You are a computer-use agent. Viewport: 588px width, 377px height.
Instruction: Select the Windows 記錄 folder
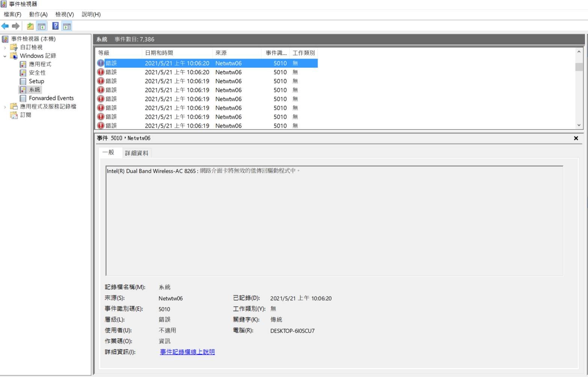click(x=38, y=56)
